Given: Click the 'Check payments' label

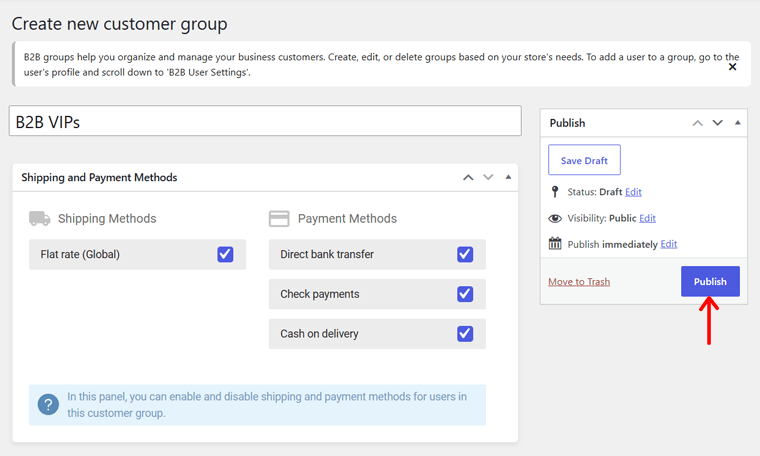Looking at the screenshot, I should (x=320, y=294).
